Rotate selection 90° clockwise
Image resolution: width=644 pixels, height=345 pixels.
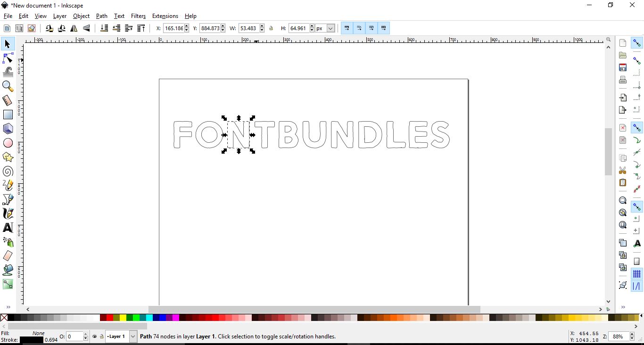pyautogui.click(x=62, y=28)
